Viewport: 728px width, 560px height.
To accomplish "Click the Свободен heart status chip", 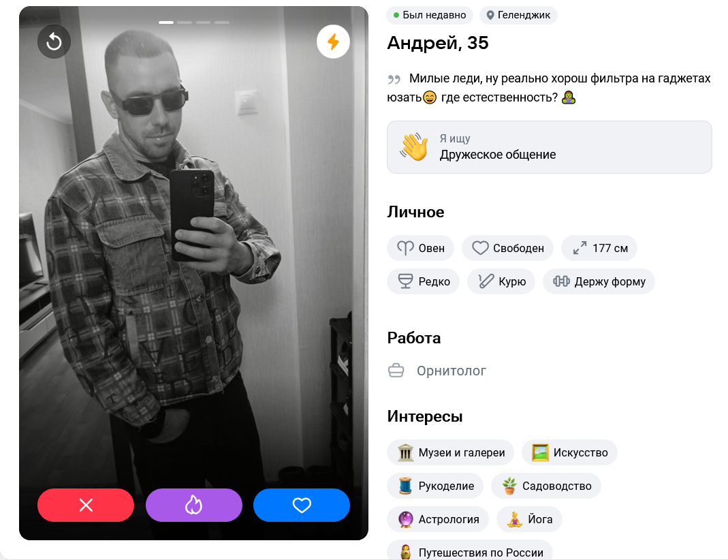I will tap(507, 248).
